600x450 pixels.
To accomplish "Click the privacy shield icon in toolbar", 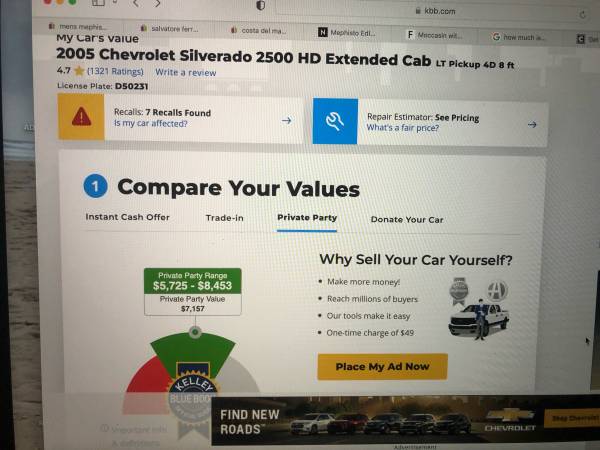I will [x=261, y=5].
